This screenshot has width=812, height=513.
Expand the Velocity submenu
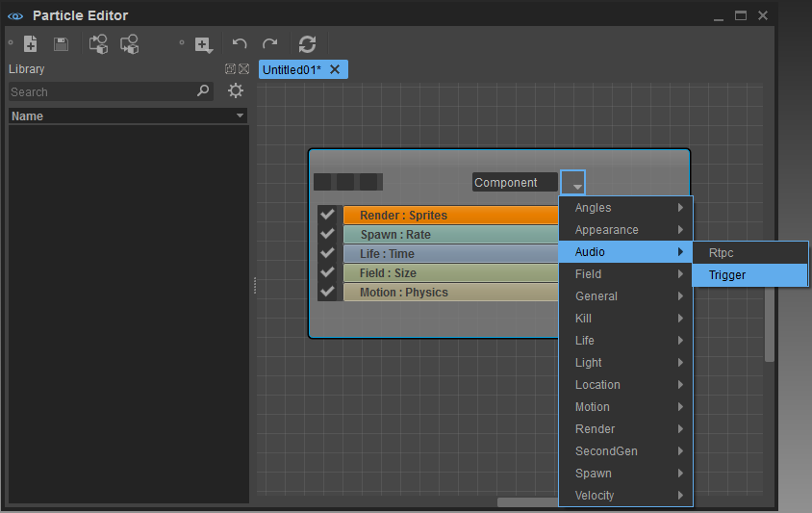pyautogui.click(x=625, y=496)
